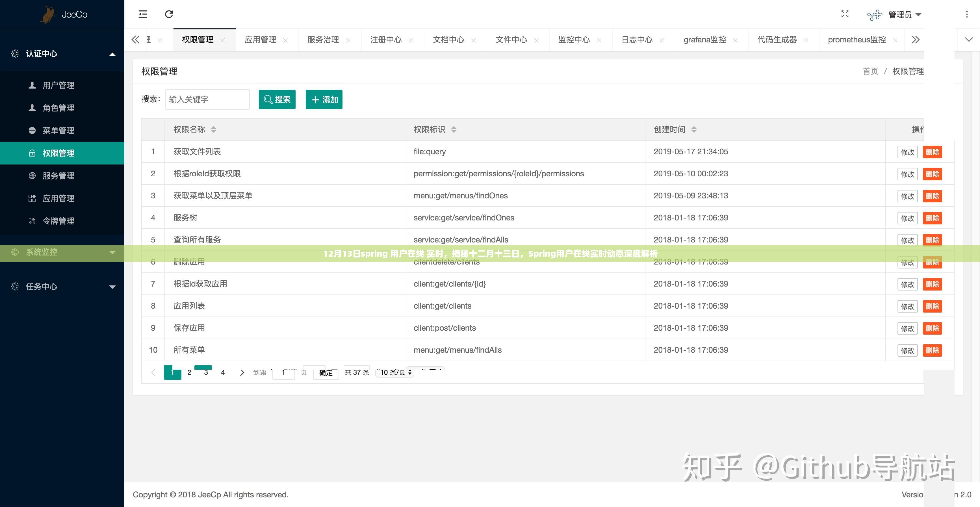The width and height of the screenshot is (980, 507).
Task: Switch to the grafana监控 tab
Action: click(704, 40)
